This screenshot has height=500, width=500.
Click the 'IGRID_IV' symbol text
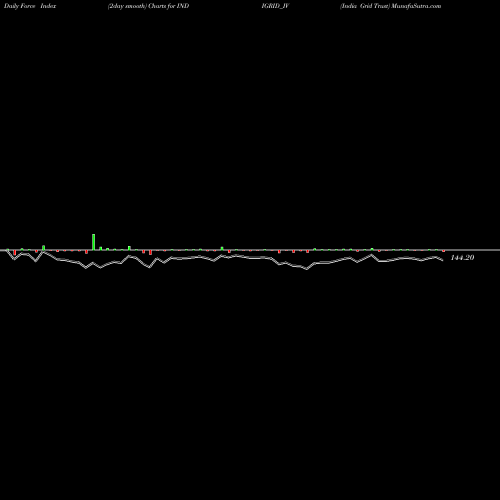click(x=275, y=6)
